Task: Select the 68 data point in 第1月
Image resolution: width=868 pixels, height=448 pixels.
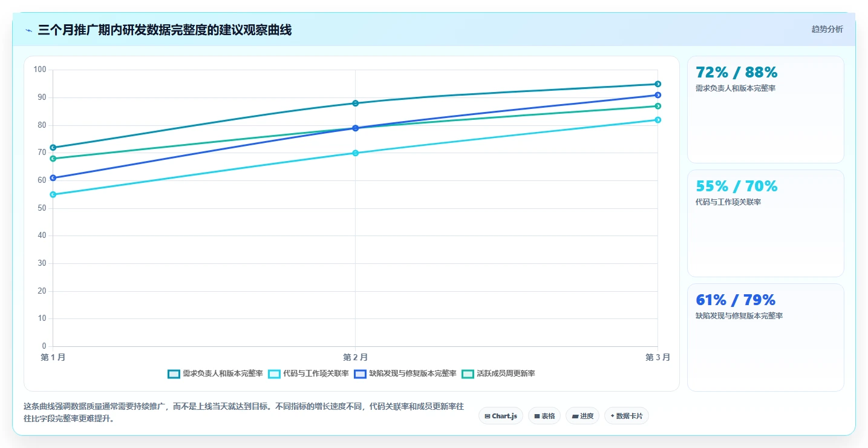Action: (x=53, y=159)
